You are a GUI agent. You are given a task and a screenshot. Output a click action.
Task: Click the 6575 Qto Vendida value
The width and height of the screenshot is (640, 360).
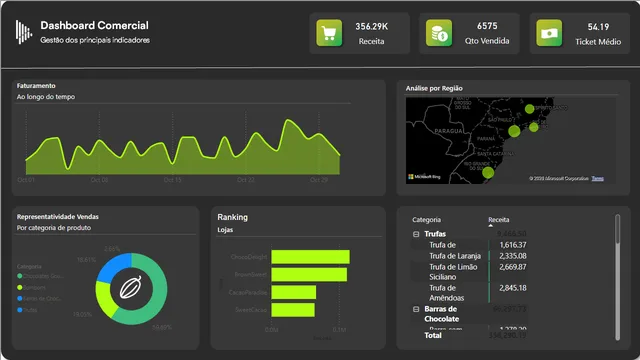[487, 26]
